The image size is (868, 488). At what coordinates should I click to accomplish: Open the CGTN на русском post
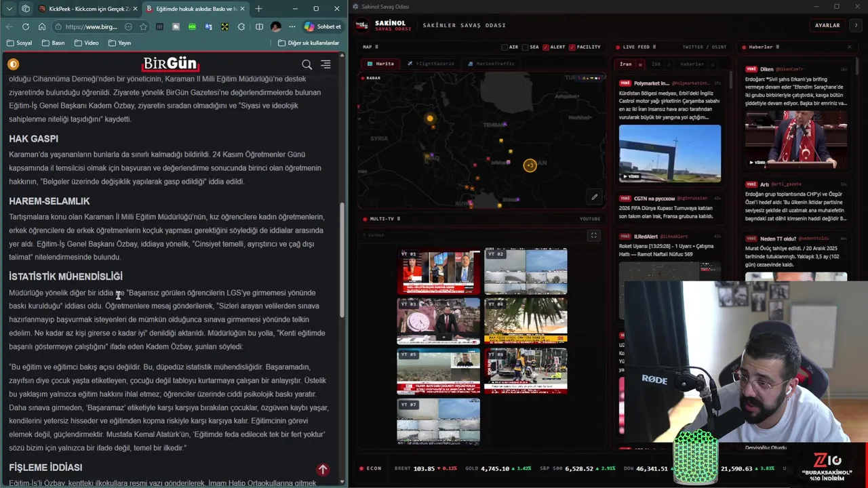pyautogui.click(x=670, y=207)
